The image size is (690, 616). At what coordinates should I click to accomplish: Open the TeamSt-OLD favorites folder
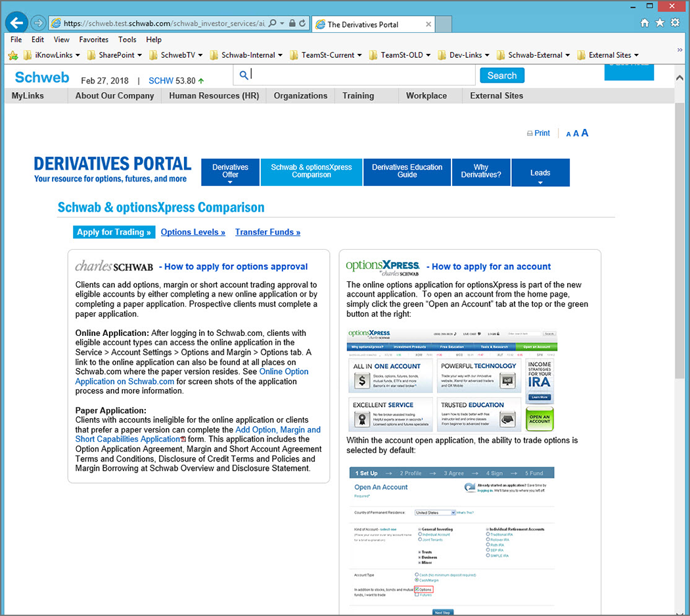(400, 55)
